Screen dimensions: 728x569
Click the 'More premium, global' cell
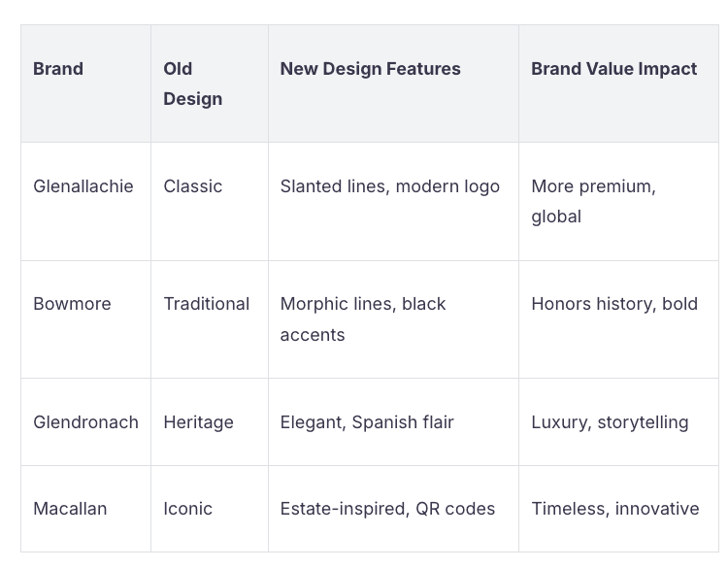coord(593,201)
